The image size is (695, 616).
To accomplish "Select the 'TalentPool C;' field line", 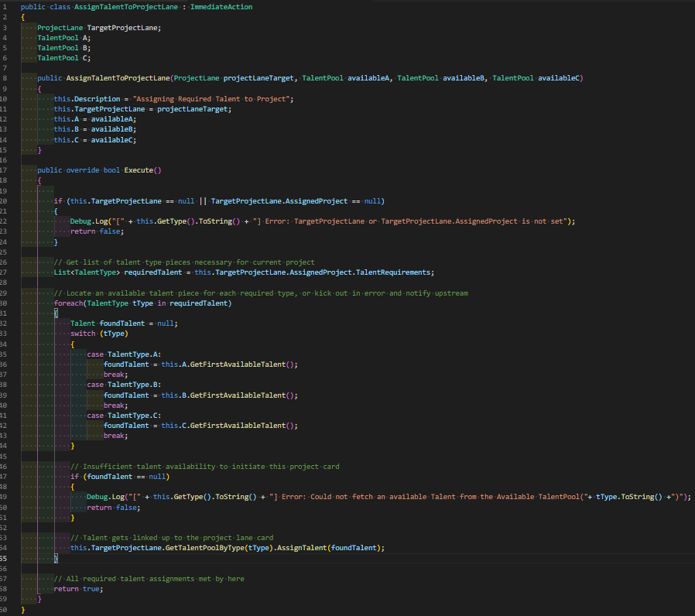I will pyautogui.click(x=63, y=58).
